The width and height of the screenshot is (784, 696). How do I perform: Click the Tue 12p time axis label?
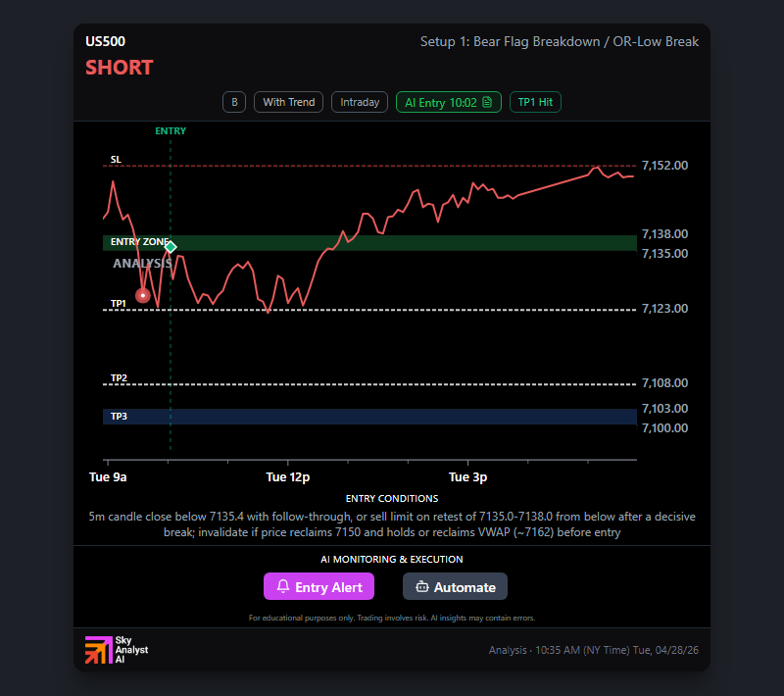coord(288,477)
